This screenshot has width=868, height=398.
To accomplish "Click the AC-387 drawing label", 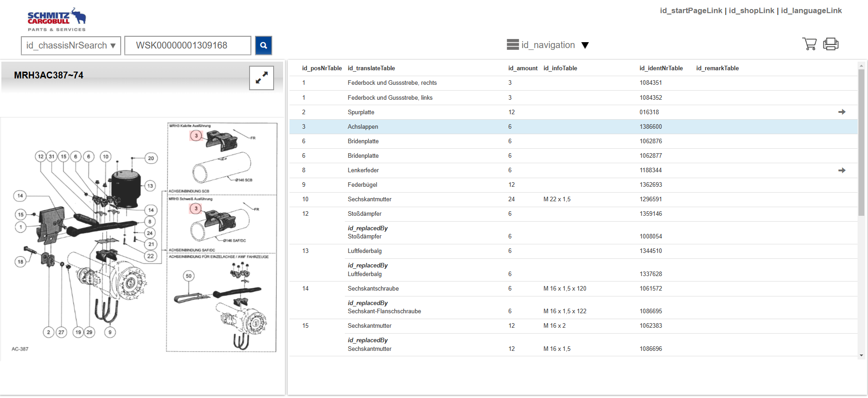I will click(x=20, y=349).
